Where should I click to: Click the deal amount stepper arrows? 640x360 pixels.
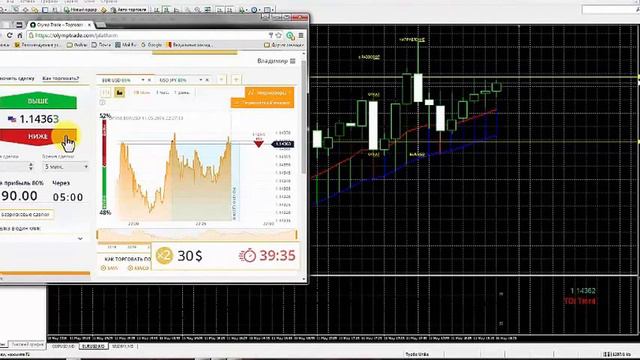click(x=31, y=167)
